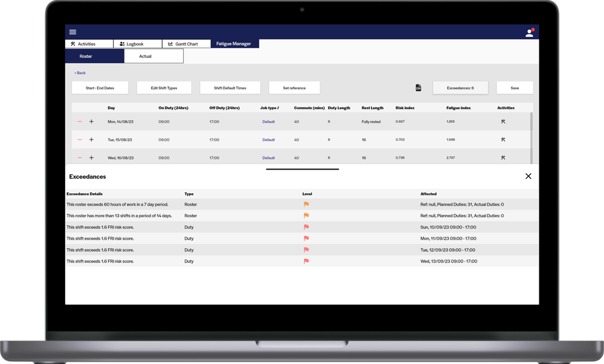Click the user profile icon

529,31
